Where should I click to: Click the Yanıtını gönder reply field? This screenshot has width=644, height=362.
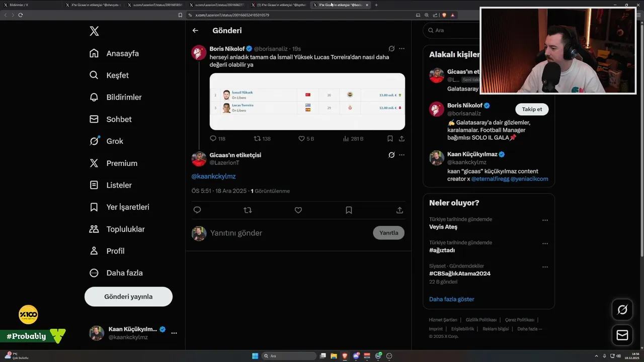pyautogui.click(x=289, y=233)
